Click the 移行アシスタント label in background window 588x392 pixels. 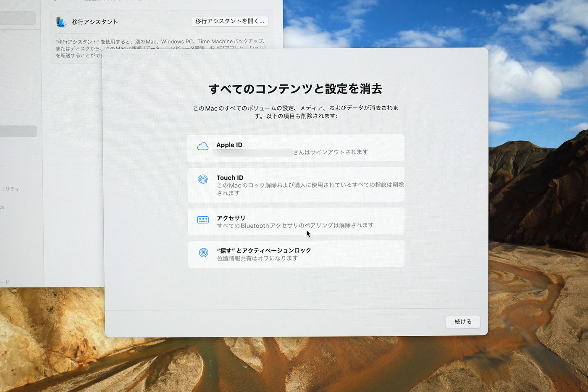(95, 22)
